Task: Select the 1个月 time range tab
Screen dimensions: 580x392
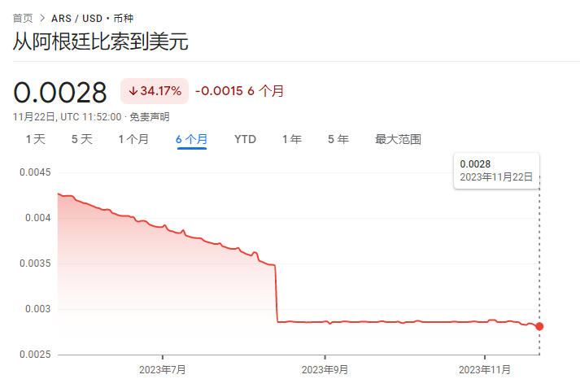Action: click(x=133, y=139)
